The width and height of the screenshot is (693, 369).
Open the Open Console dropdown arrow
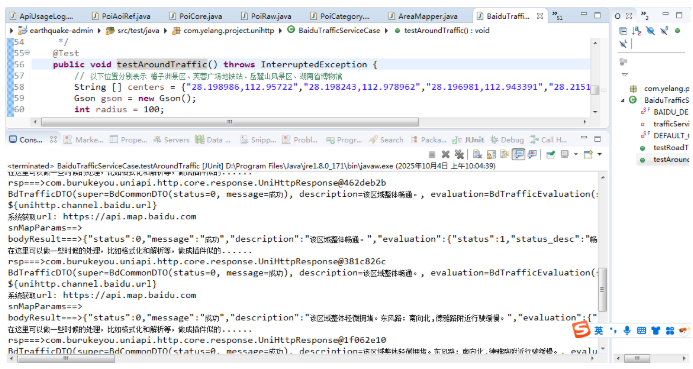[600, 154]
